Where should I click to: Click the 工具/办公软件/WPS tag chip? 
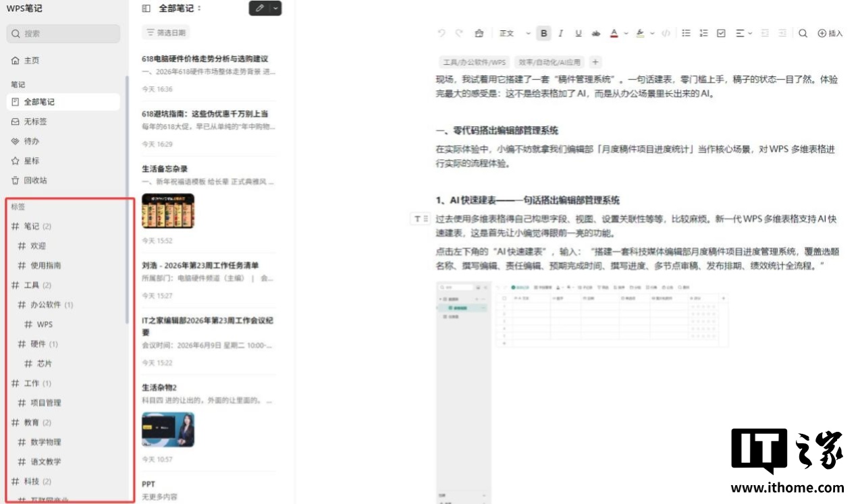tap(475, 62)
